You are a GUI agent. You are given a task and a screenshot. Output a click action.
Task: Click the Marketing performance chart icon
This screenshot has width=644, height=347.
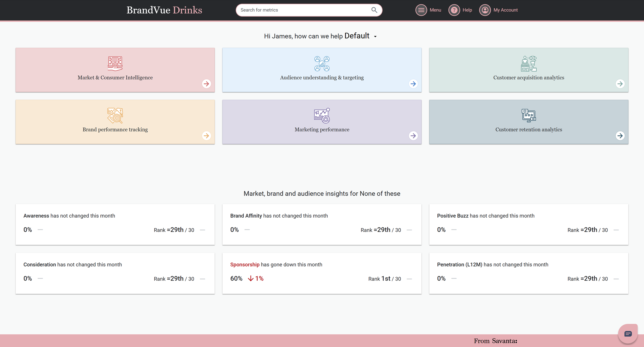(x=322, y=115)
